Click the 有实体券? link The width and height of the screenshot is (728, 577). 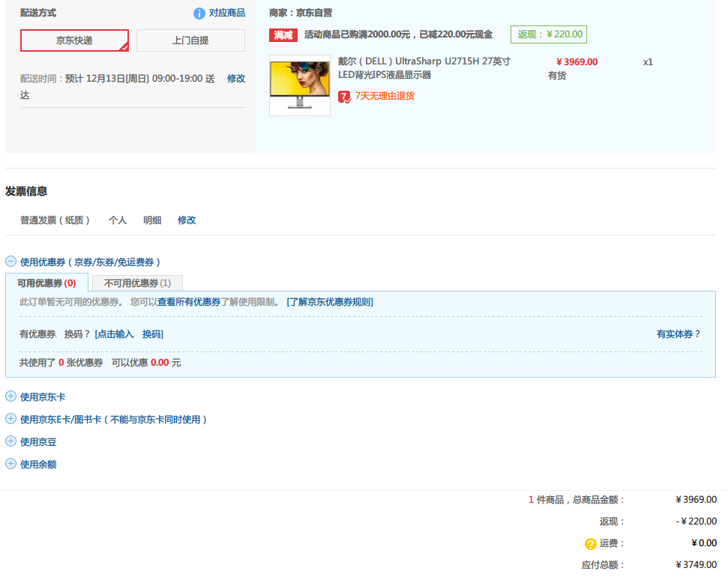679,333
